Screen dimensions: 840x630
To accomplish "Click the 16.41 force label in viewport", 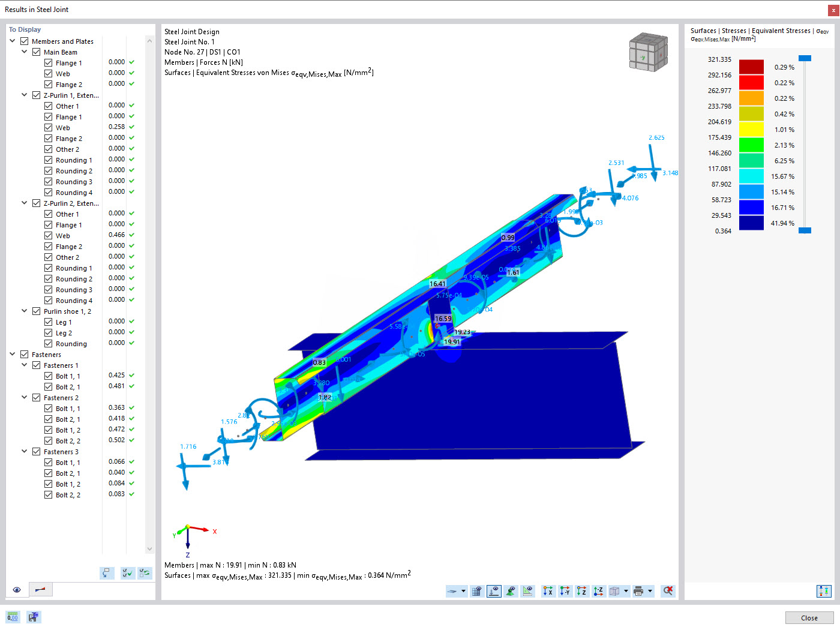I will point(437,284).
